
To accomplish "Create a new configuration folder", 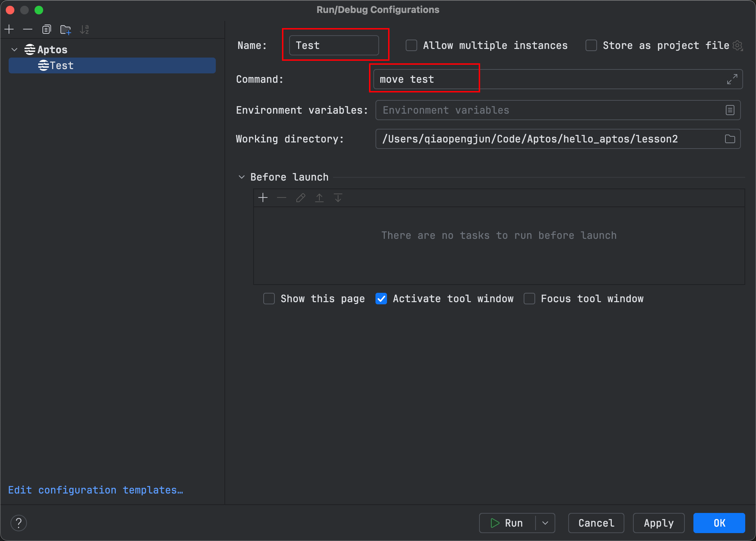I will tap(65, 29).
